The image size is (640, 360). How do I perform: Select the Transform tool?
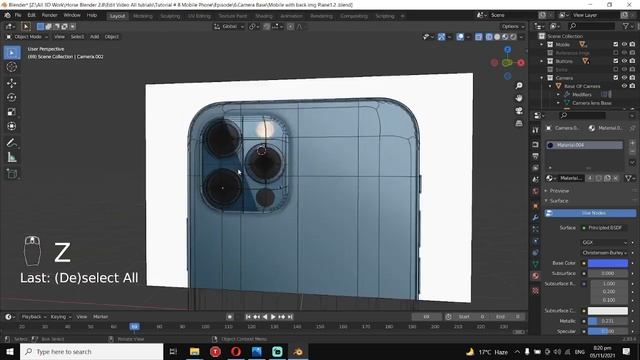12,126
